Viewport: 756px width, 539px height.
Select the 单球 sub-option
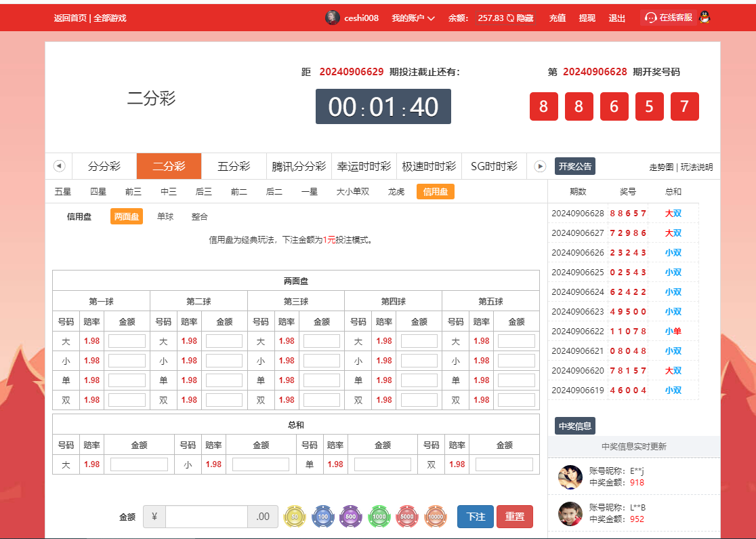(x=165, y=217)
